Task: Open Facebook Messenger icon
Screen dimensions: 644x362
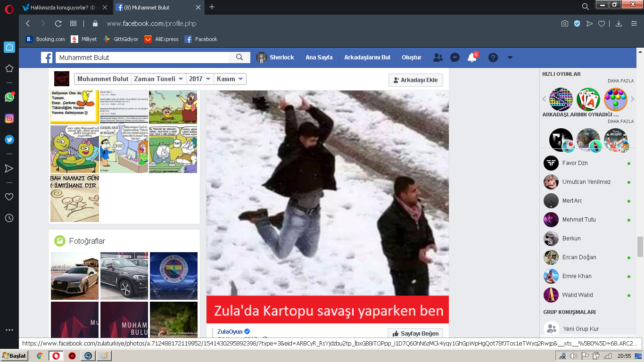Action: pyautogui.click(x=455, y=58)
